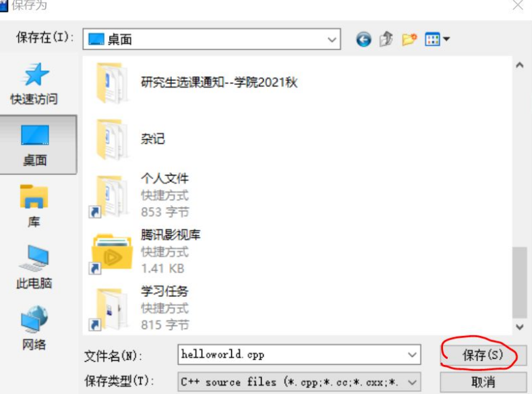532x394 pixels.
Task: Open 库 from the sidebar
Action: tap(34, 206)
